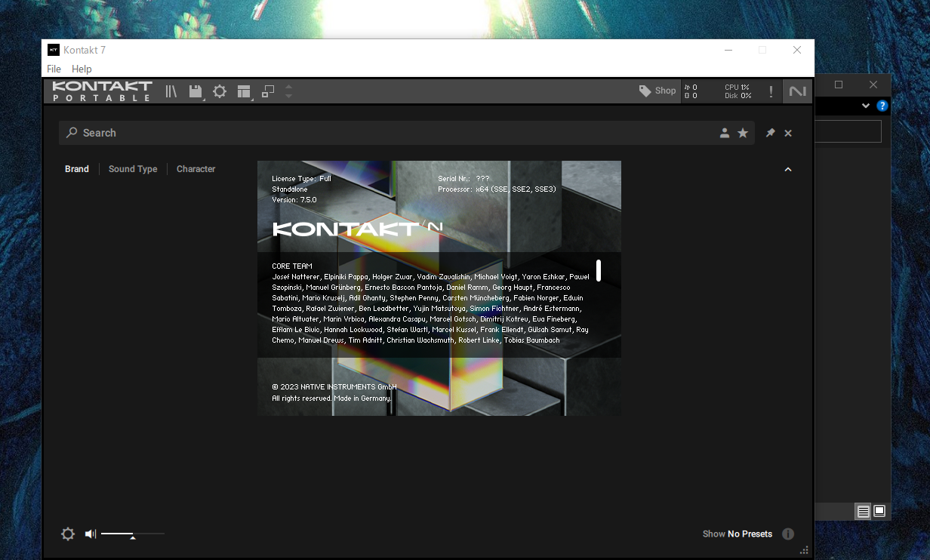Click the NI logo to toggle about screen

[798, 91]
